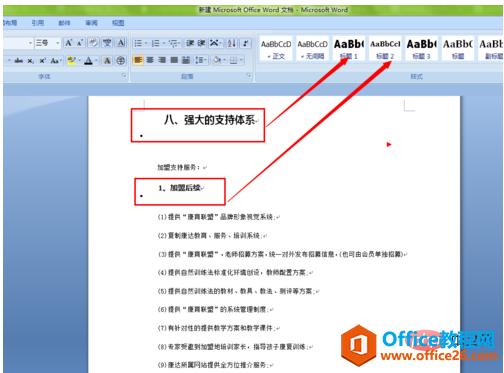Apply the 标题 3 style
Viewport: 504px width, 373px height.
pos(421,49)
